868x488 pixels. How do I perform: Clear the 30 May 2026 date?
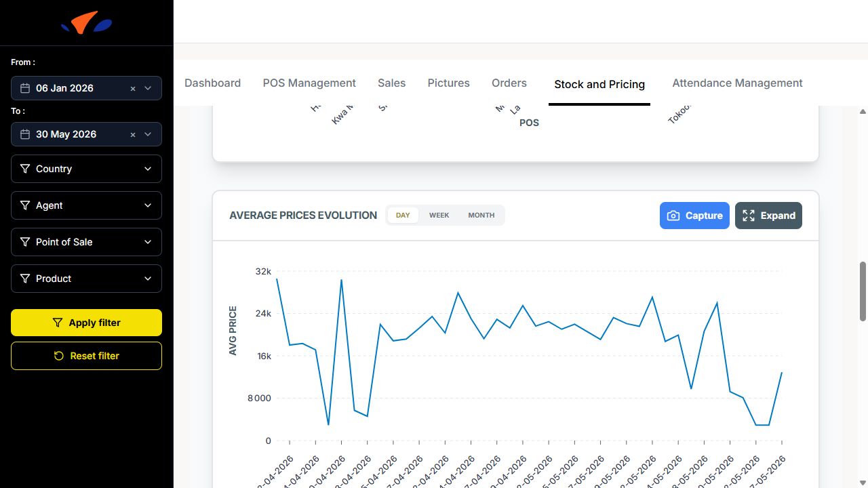pos(133,134)
